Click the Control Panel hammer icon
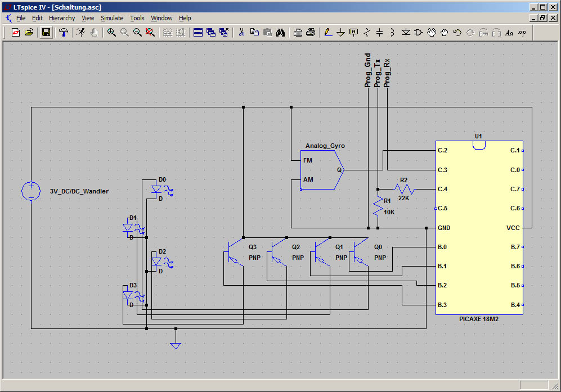This screenshot has height=392, width=561. [x=65, y=33]
